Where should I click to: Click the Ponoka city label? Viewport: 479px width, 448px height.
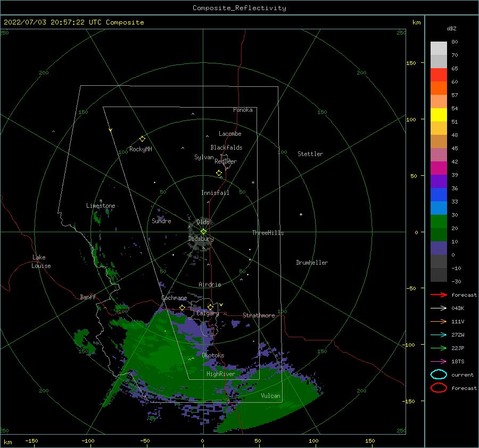click(243, 110)
